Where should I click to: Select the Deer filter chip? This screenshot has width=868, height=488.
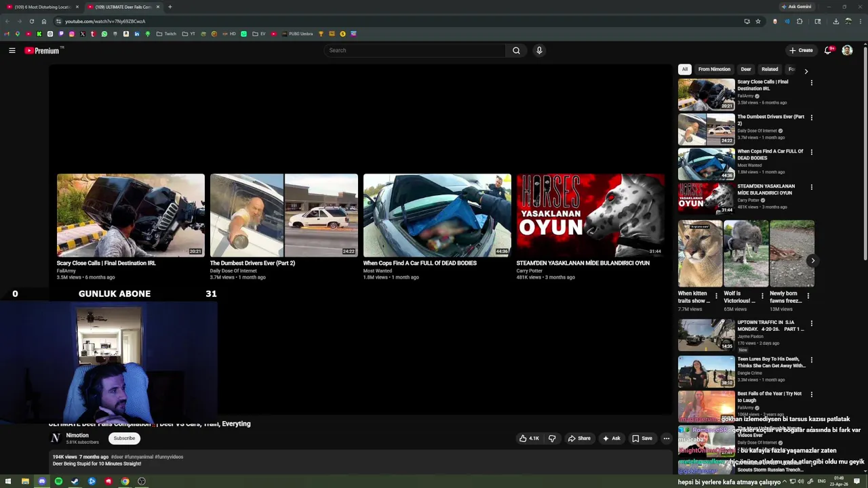(x=746, y=69)
